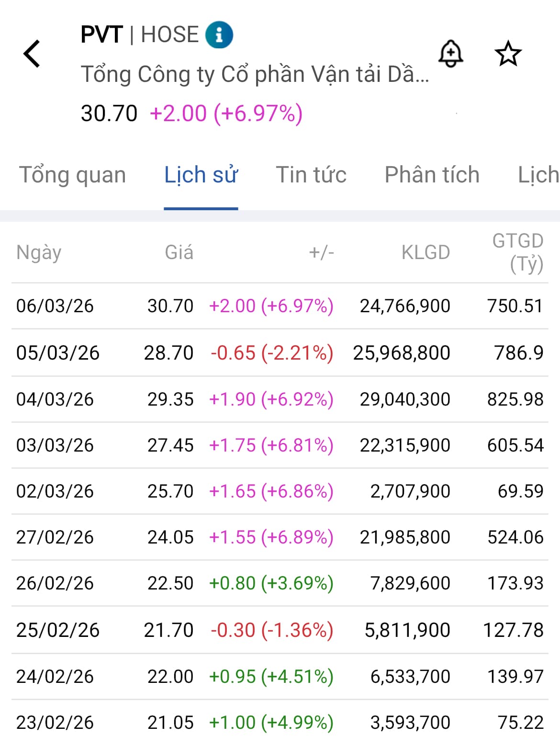The height and width of the screenshot is (737, 560).
Task: Select the 25/02/26 history row
Action: pos(280,630)
